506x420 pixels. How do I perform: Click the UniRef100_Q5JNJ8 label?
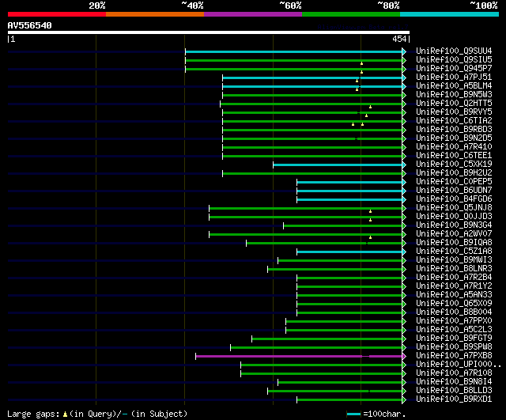454,208
